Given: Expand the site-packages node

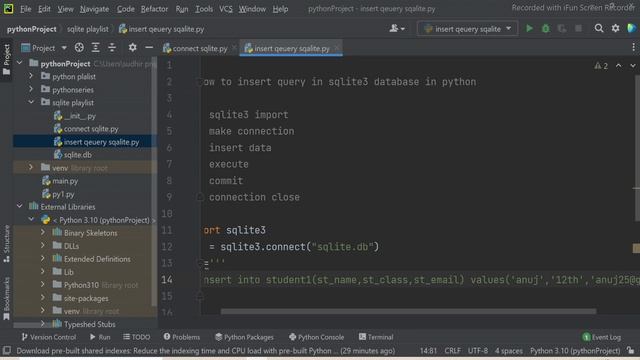Looking at the screenshot, I should pyautogui.click(x=43, y=298).
